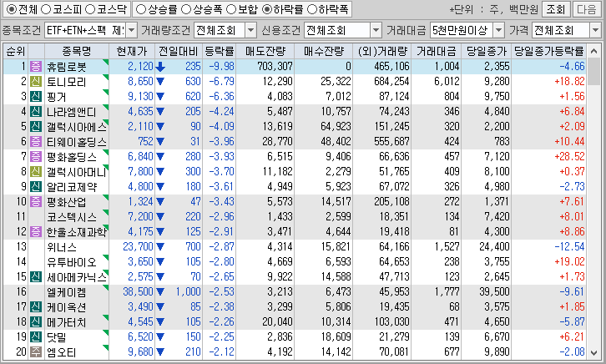
Task: Click the down triangle in 토니모리 row
Action: click(160, 82)
